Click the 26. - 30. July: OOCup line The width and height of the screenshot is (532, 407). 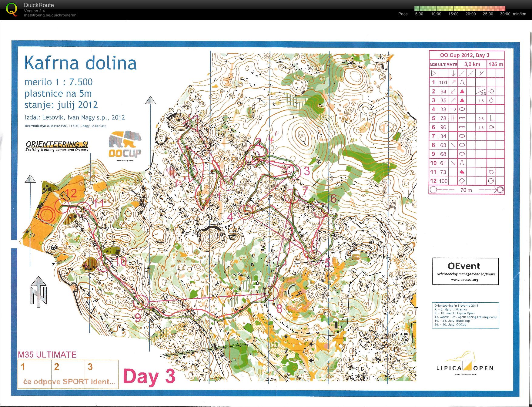(450, 325)
